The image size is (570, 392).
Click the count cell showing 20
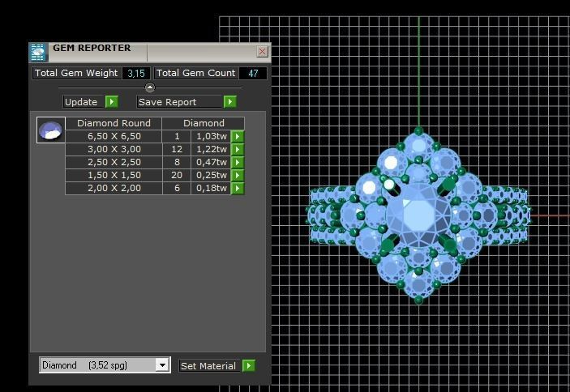(x=177, y=175)
